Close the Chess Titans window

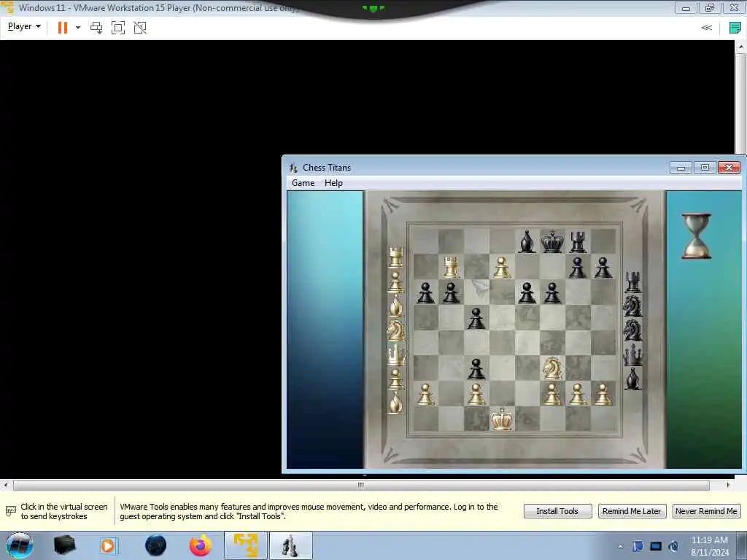point(729,167)
